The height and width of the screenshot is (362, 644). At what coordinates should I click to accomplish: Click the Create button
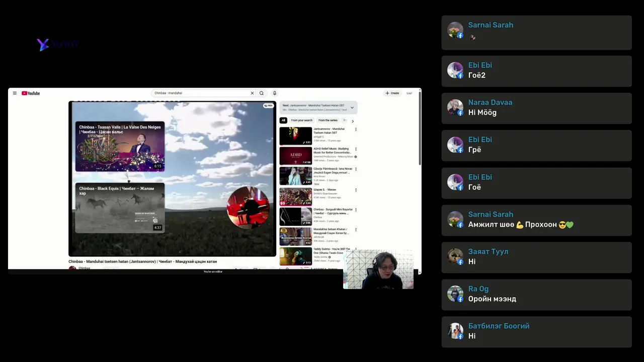click(392, 93)
